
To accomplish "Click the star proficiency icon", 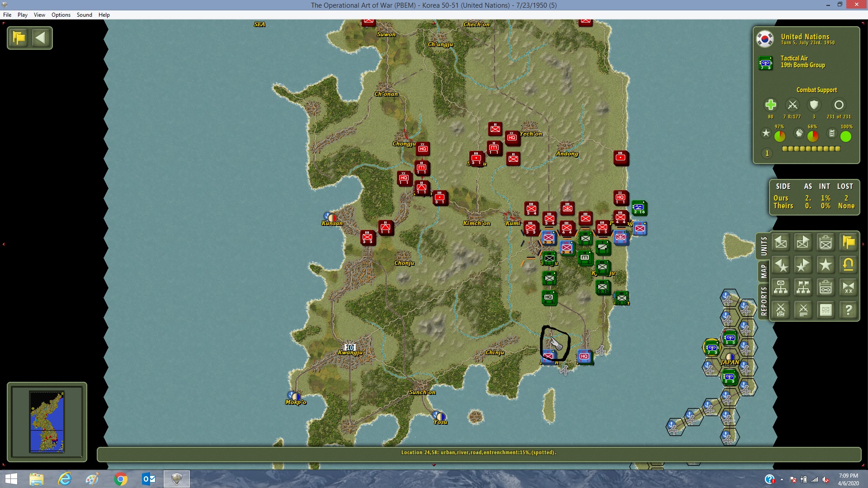I will point(766,133).
